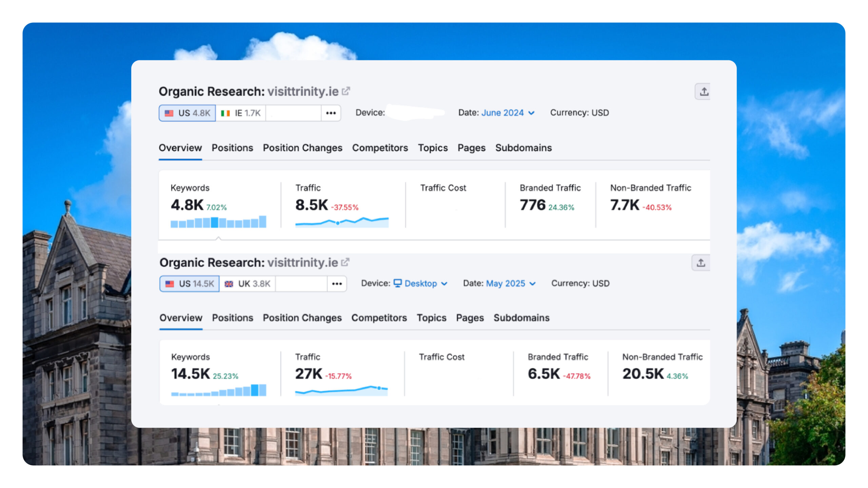
Task: Open external link icon beside lower visittrinity.ie
Action: coord(345,262)
